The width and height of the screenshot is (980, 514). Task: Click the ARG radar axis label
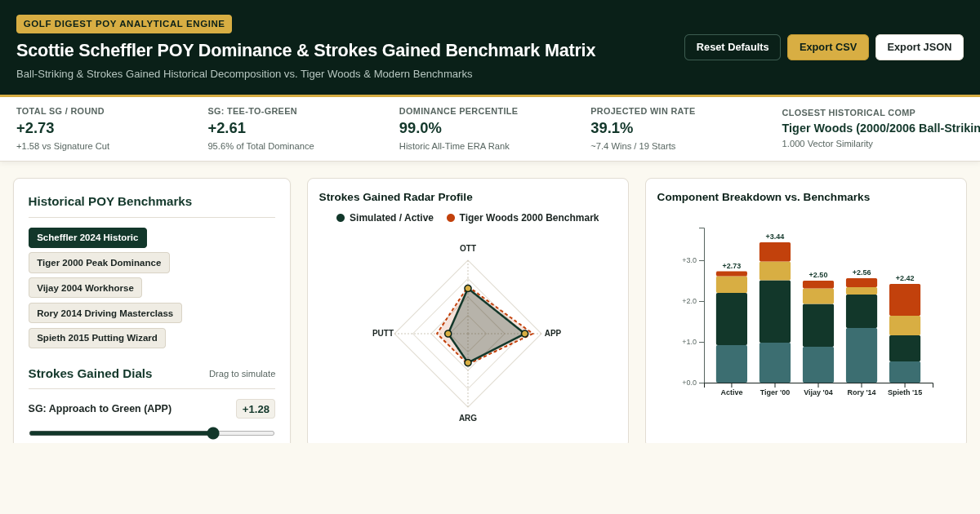468,419
